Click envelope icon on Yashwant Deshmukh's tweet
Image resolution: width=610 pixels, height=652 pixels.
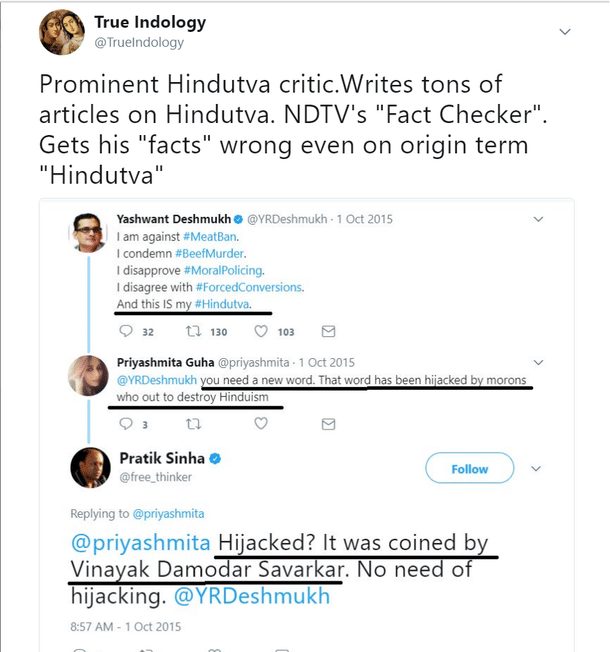pyautogui.click(x=328, y=332)
